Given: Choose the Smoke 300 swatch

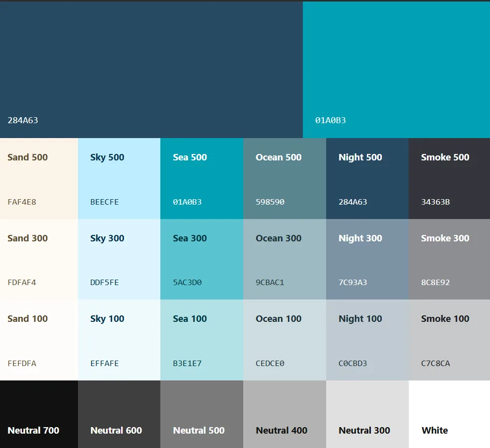Looking at the screenshot, I should 449,259.
